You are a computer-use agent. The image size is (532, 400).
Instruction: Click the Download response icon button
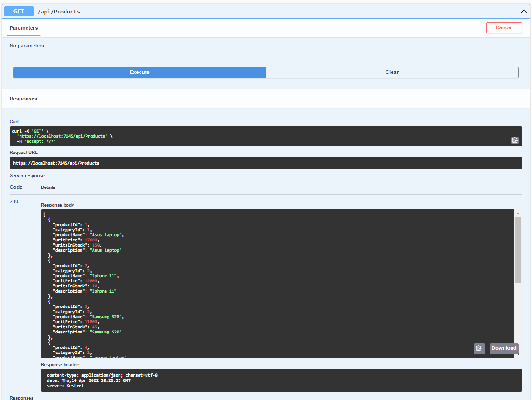point(504,348)
